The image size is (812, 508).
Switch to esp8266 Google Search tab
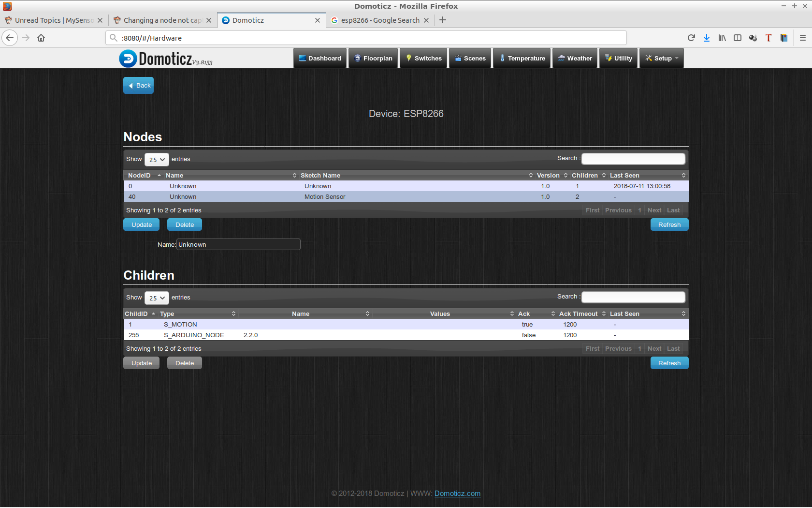[x=380, y=20]
